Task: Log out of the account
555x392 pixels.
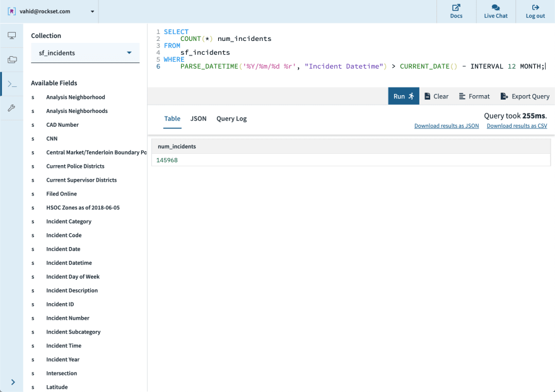Action: pyautogui.click(x=535, y=11)
